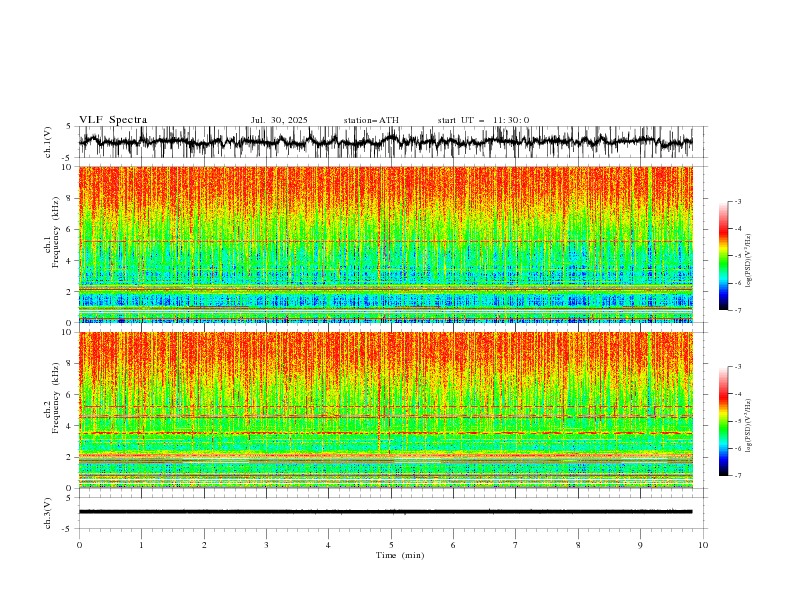Click the 'ch.3(V)' axis label

[x=48, y=513]
